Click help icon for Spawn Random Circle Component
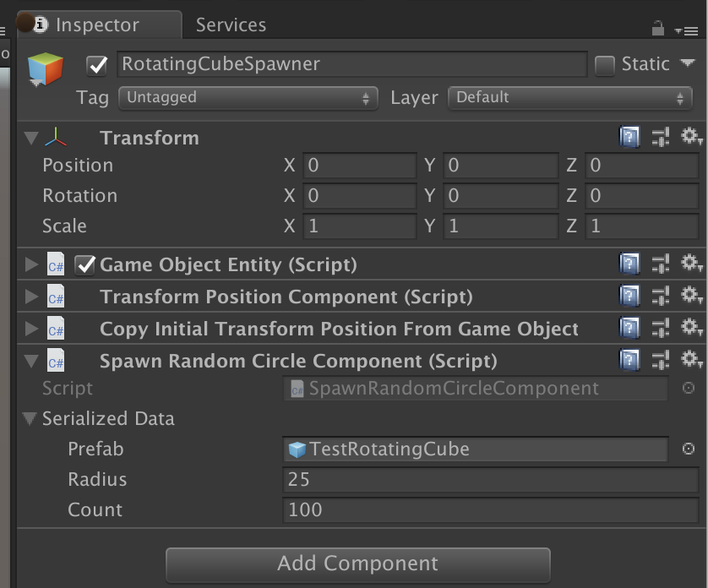This screenshot has height=588, width=708. click(629, 361)
